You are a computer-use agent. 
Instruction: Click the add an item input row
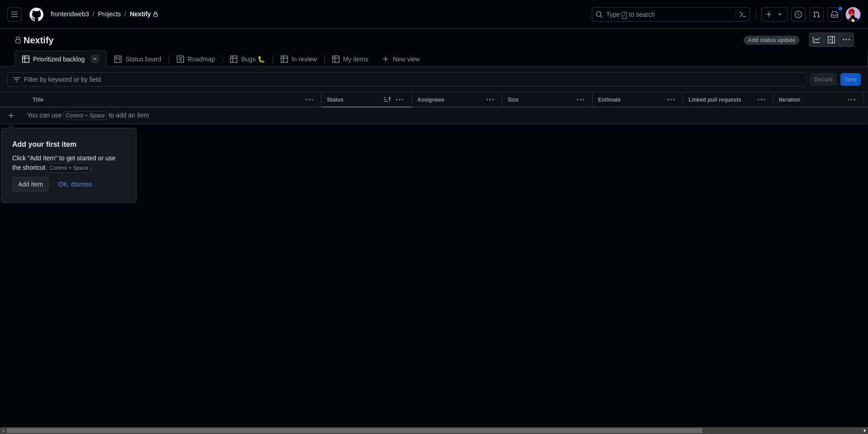tap(434, 116)
